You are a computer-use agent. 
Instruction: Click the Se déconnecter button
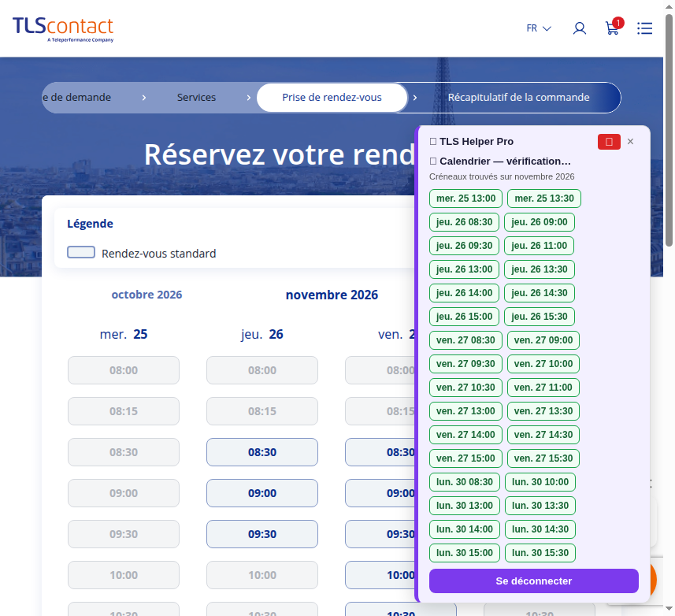tap(534, 581)
